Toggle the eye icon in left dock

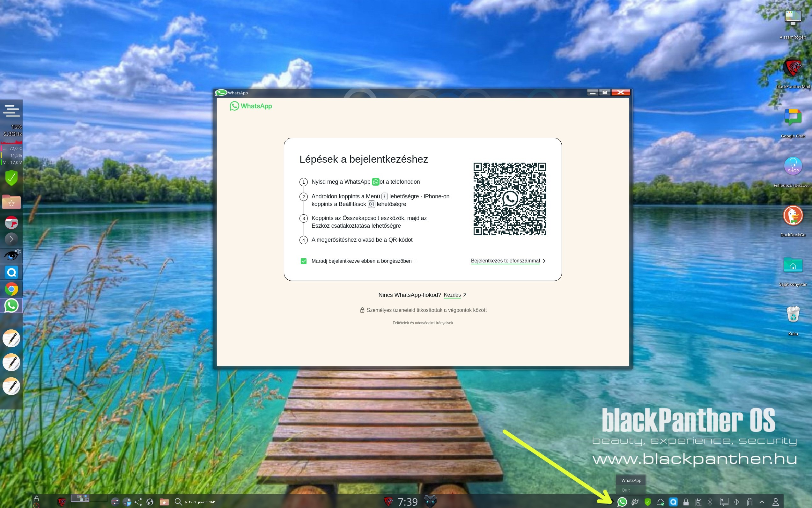click(x=11, y=255)
